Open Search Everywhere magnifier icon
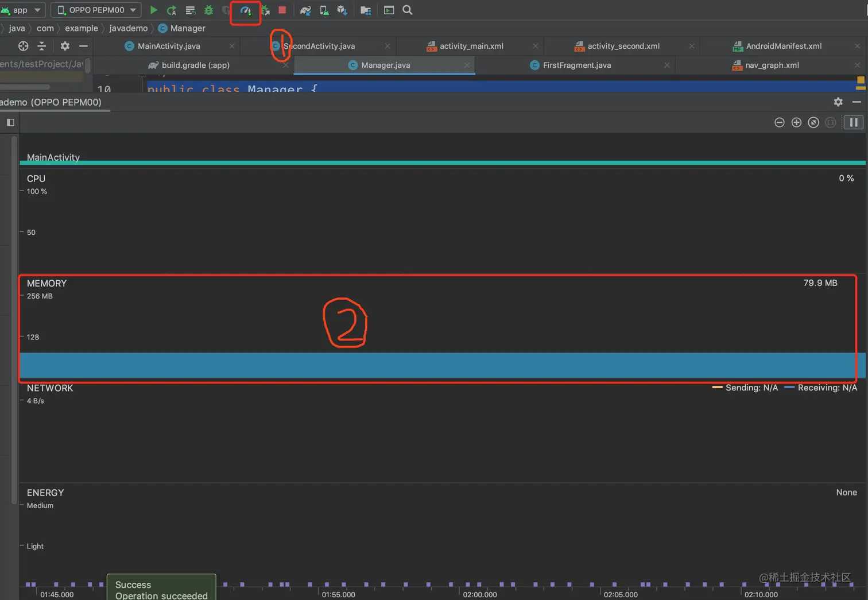 pyautogui.click(x=408, y=10)
